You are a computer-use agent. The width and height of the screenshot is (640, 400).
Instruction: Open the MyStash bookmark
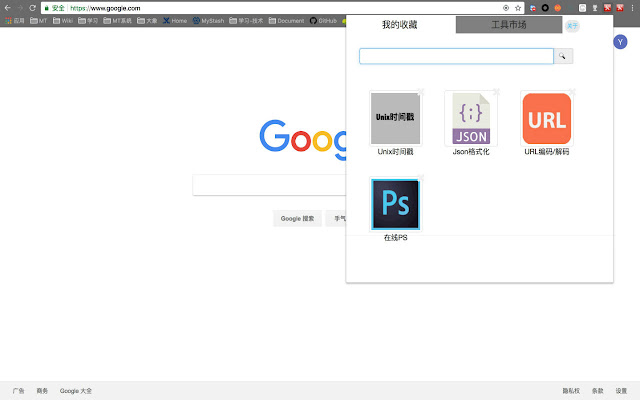coord(209,20)
